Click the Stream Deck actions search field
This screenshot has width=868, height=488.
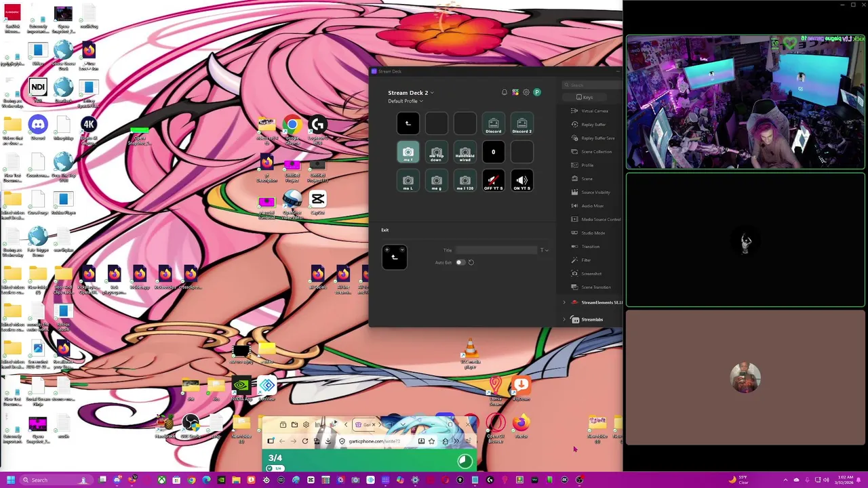pyautogui.click(x=593, y=85)
